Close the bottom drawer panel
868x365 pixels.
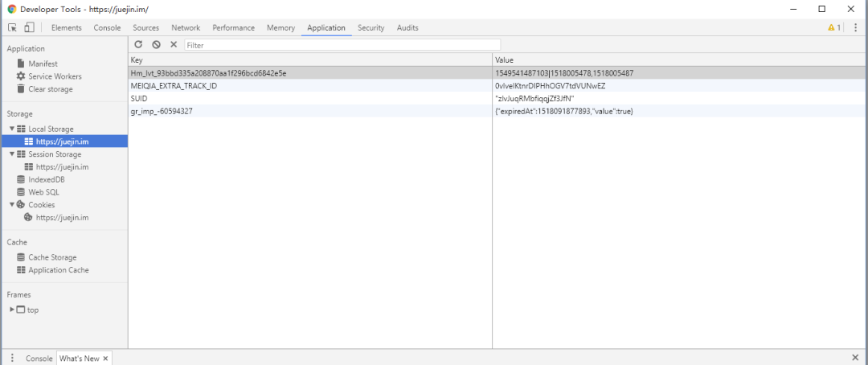click(855, 358)
